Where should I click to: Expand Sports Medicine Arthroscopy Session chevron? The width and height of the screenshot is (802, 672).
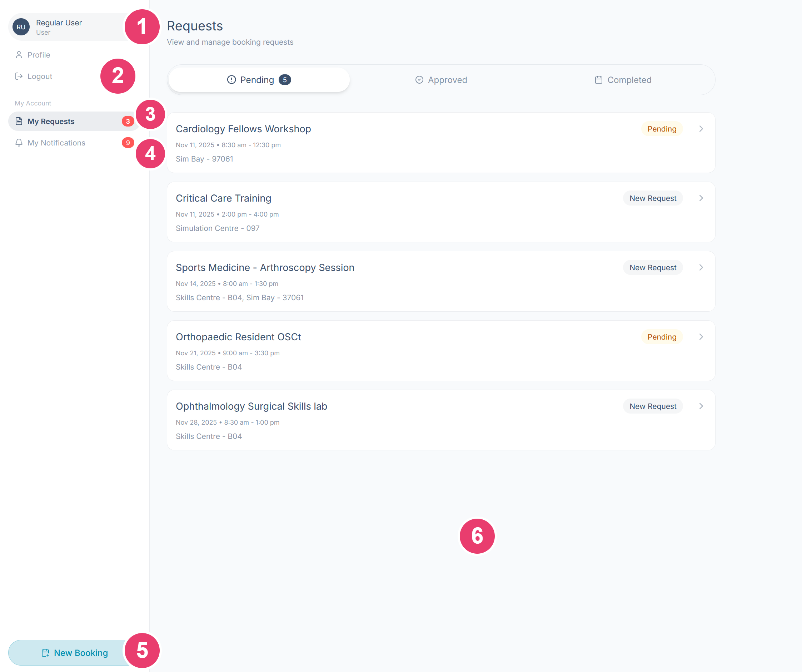point(701,267)
